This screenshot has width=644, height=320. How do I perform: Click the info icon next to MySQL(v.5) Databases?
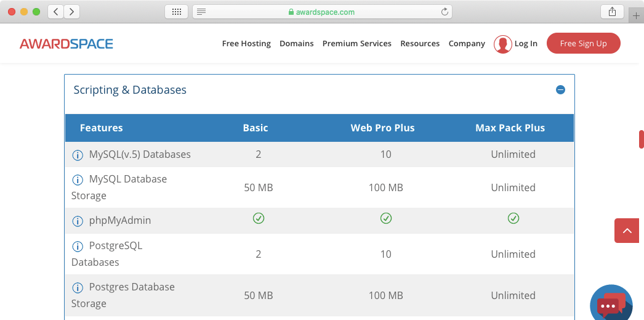point(78,155)
